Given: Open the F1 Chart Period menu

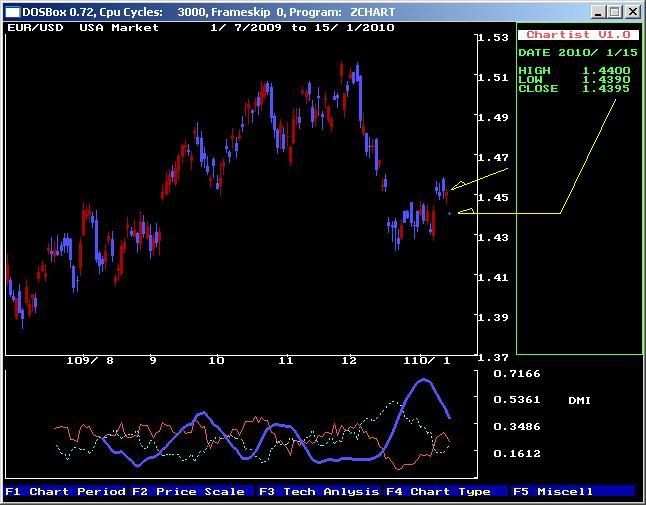Looking at the screenshot, I should (66, 491).
